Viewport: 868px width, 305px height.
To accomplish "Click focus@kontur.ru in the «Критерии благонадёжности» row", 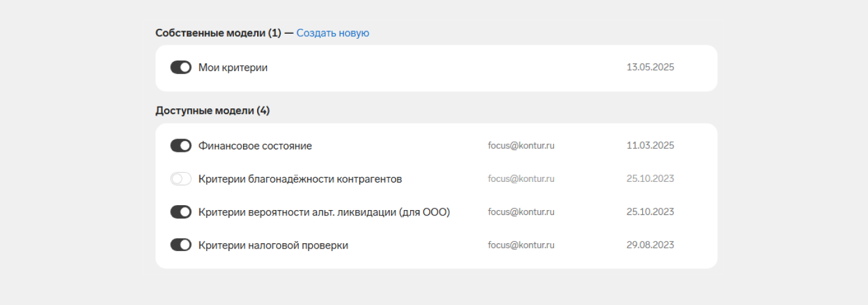I will pos(521,179).
